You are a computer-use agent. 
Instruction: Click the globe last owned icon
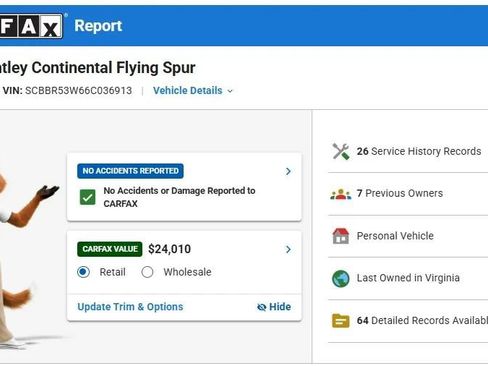pos(341,278)
